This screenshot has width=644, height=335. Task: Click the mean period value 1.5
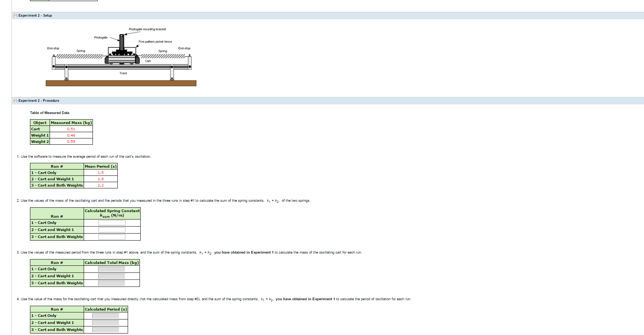pyautogui.click(x=101, y=173)
